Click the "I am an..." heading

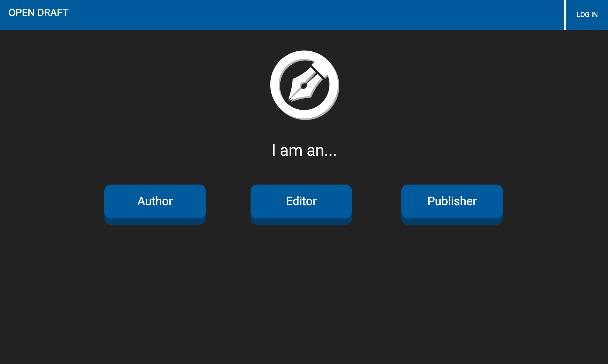[x=304, y=150]
